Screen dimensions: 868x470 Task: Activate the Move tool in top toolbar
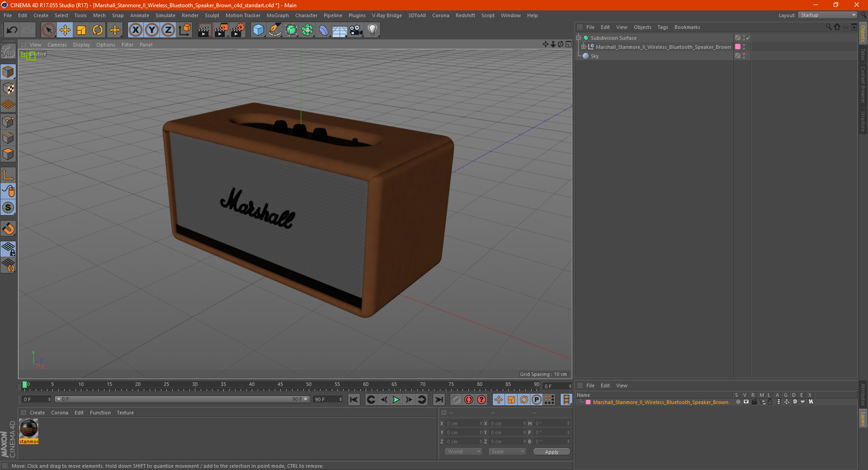click(65, 30)
